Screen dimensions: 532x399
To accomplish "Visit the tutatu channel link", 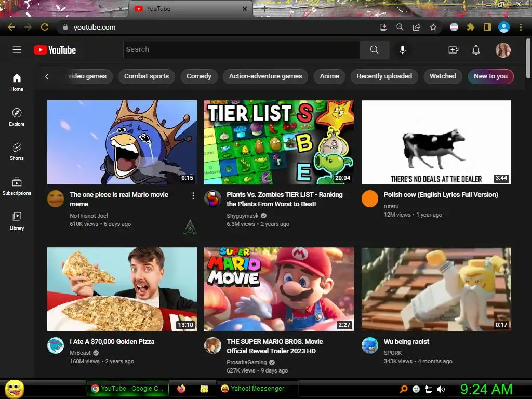I will coord(391,206).
